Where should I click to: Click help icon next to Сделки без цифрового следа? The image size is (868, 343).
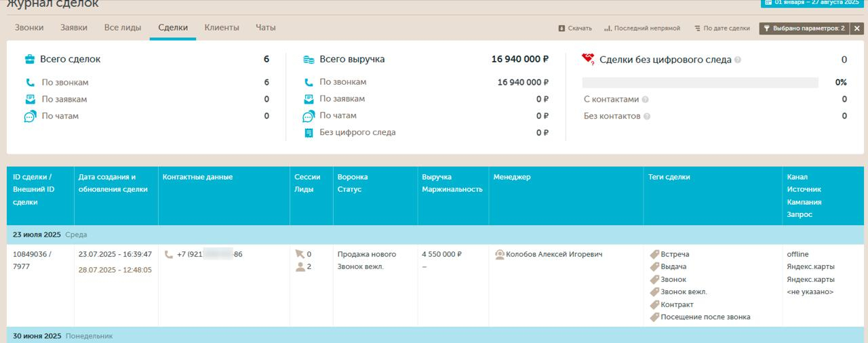tap(738, 60)
